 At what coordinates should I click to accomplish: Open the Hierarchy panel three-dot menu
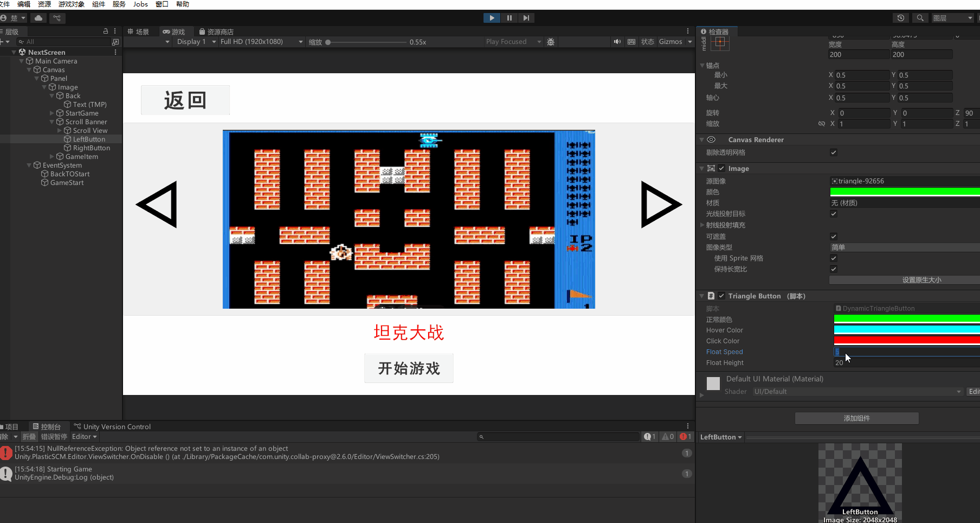click(x=115, y=31)
